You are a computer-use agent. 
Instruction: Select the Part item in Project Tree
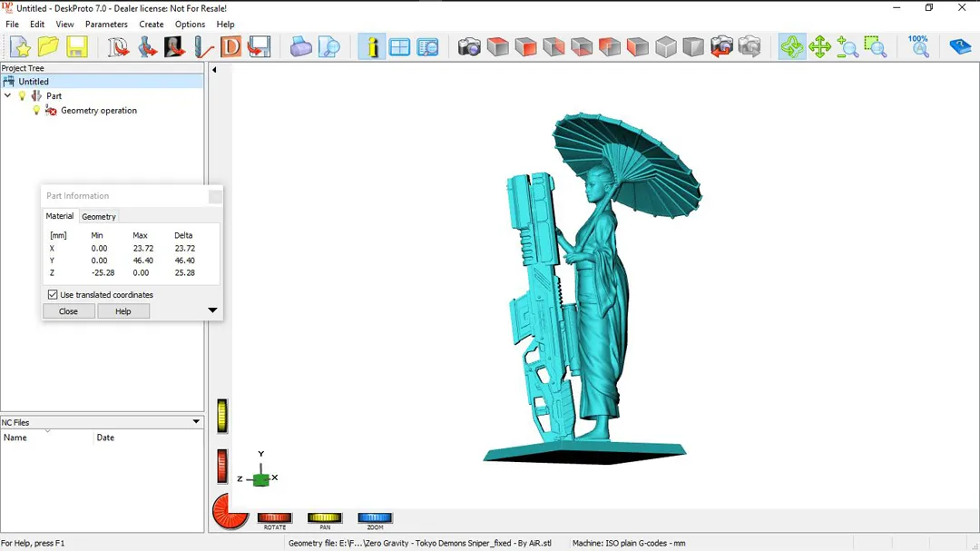tap(54, 95)
